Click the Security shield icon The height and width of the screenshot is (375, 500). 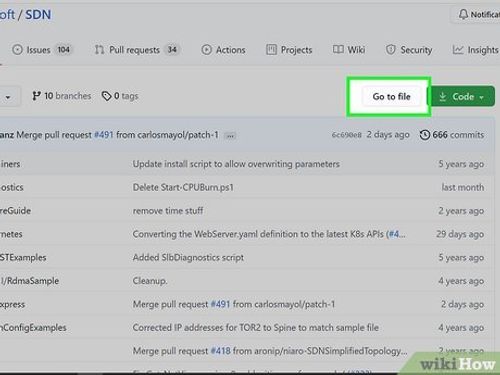(x=390, y=50)
